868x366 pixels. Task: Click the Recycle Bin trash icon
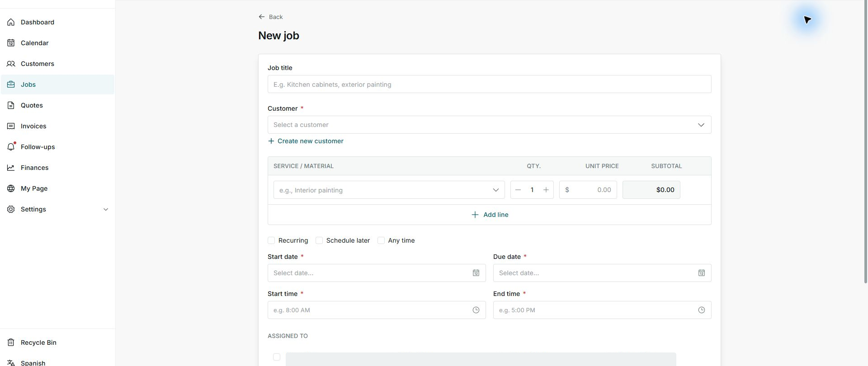pyautogui.click(x=11, y=343)
